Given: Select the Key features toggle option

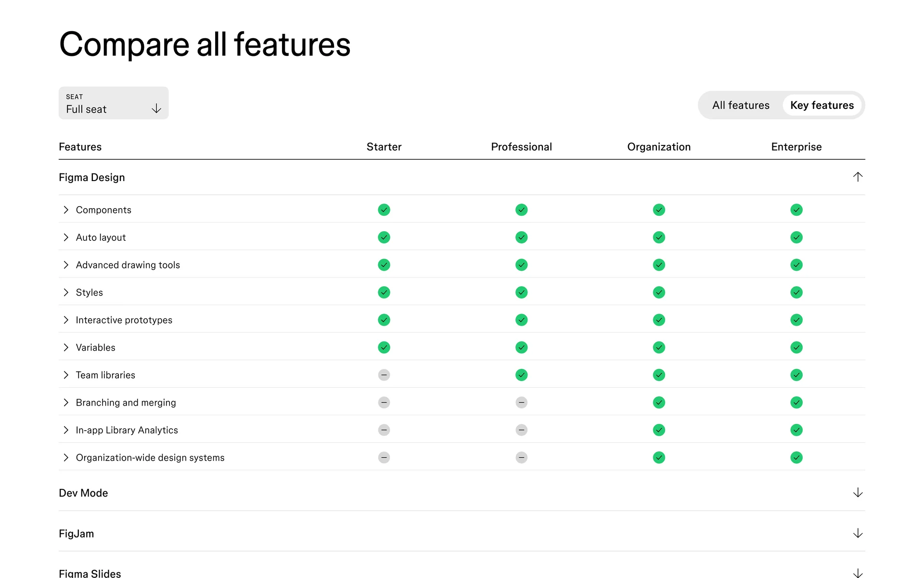Looking at the screenshot, I should (x=821, y=105).
